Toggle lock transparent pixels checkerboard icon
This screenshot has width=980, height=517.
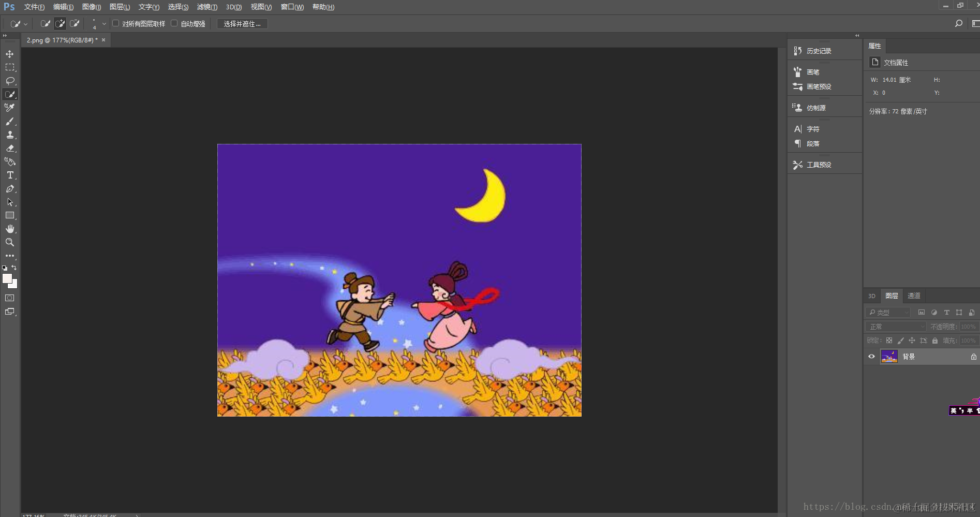pos(889,341)
